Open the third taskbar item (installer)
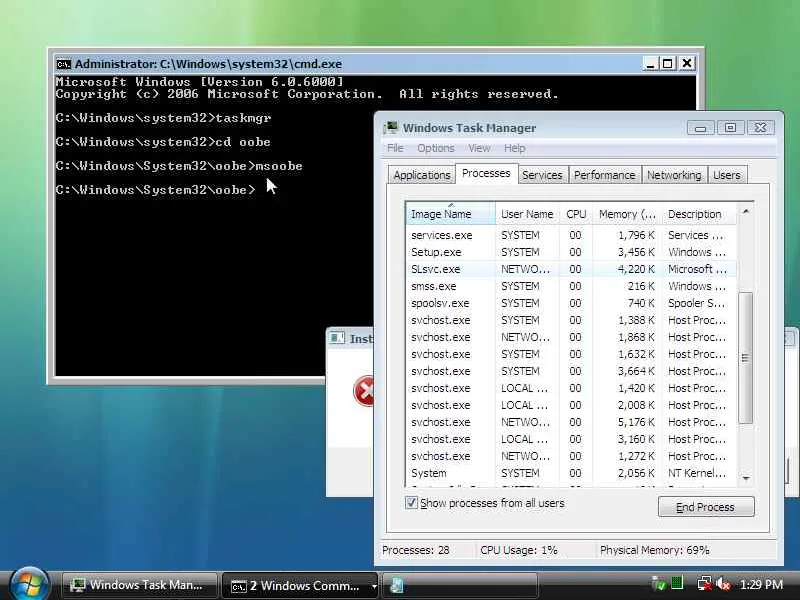 click(460, 586)
